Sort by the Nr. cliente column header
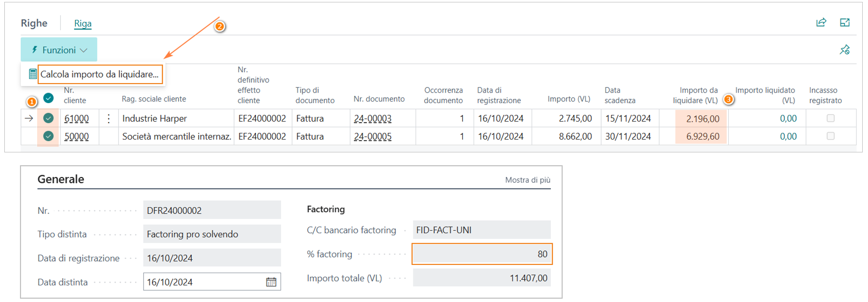Screen dimensions: 868x302 [x=75, y=95]
